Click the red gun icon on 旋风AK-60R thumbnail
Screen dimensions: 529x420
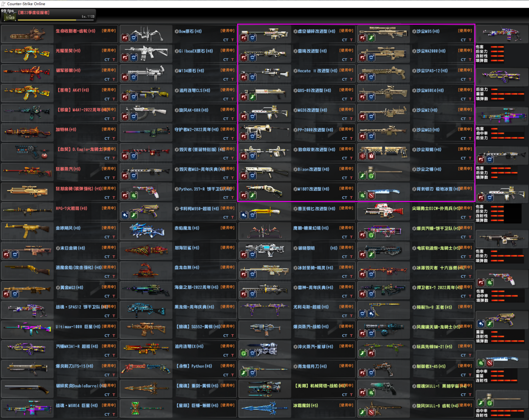125,117
